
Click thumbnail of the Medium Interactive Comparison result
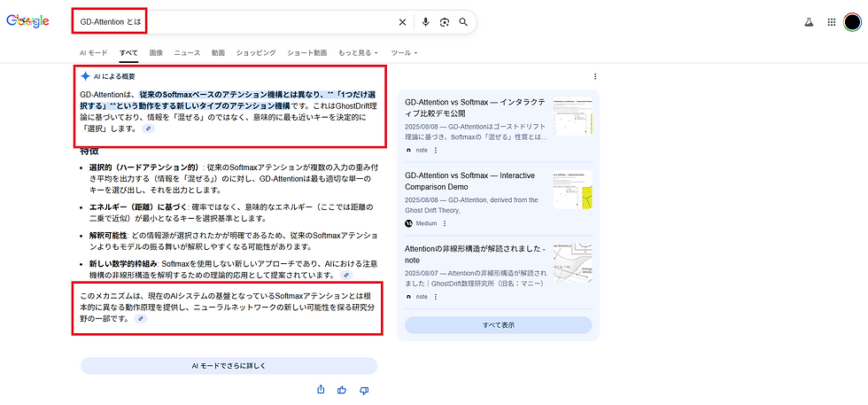point(572,190)
